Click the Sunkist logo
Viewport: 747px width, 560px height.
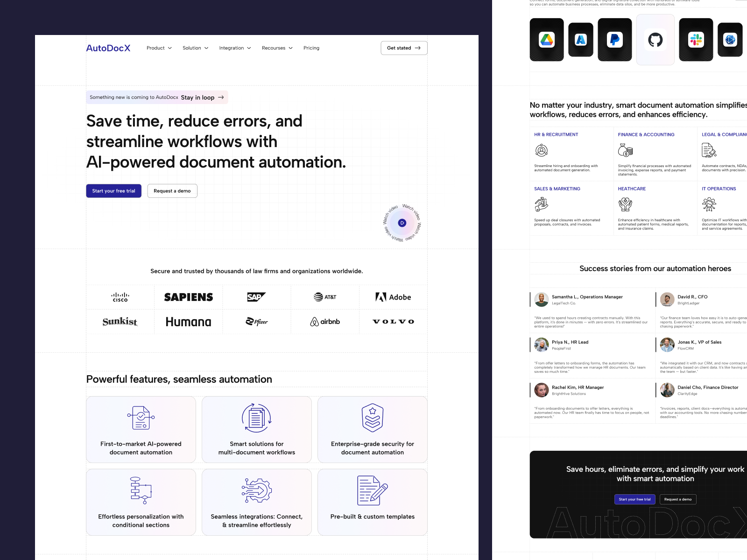click(x=120, y=322)
